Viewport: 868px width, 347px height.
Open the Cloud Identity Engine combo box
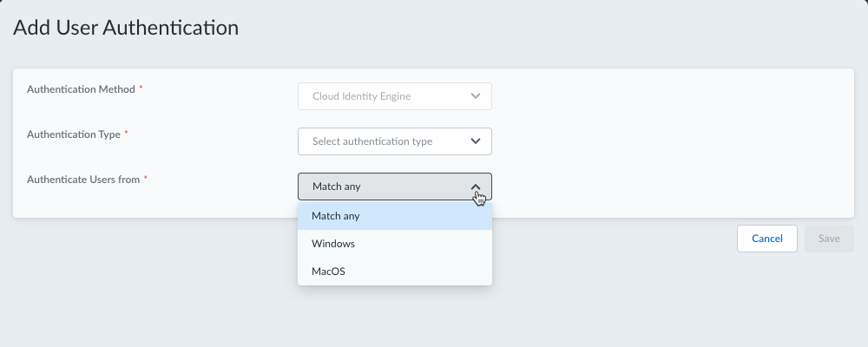(x=395, y=96)
